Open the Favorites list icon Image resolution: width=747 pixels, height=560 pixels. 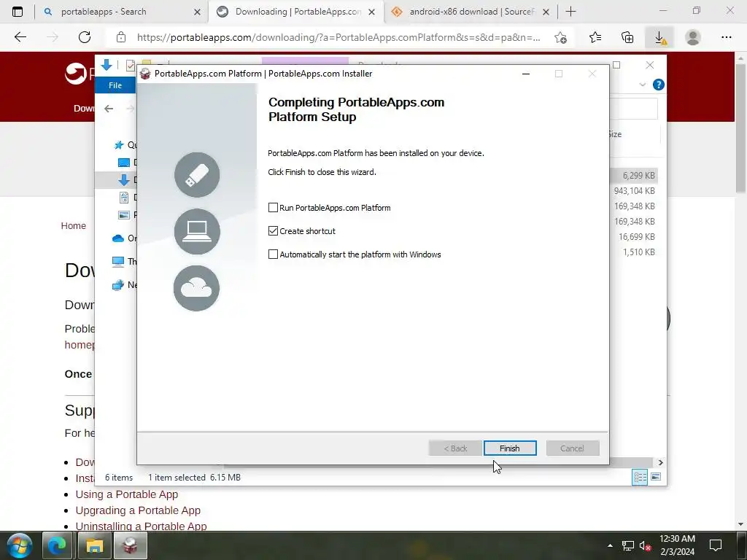[x=595, y=38]
